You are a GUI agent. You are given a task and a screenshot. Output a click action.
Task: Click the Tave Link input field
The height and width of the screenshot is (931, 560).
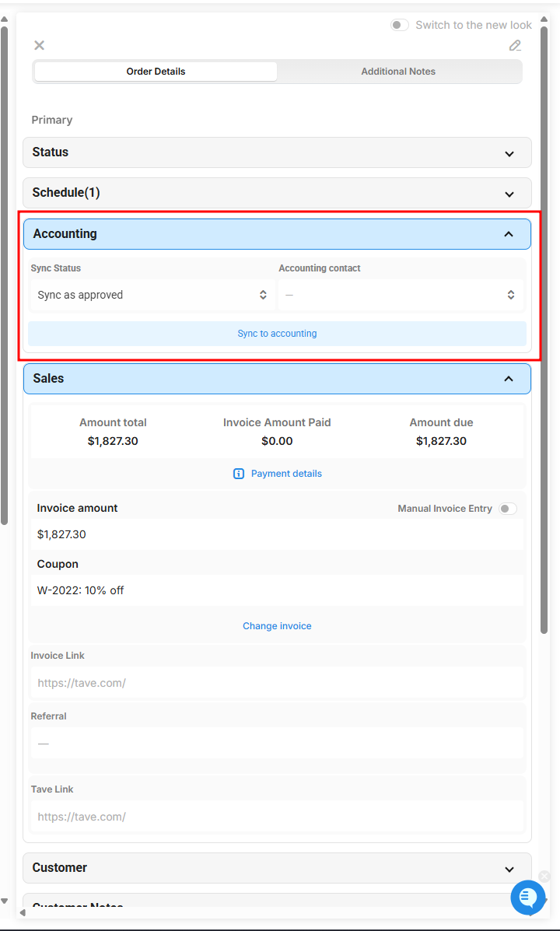point(278,817)
